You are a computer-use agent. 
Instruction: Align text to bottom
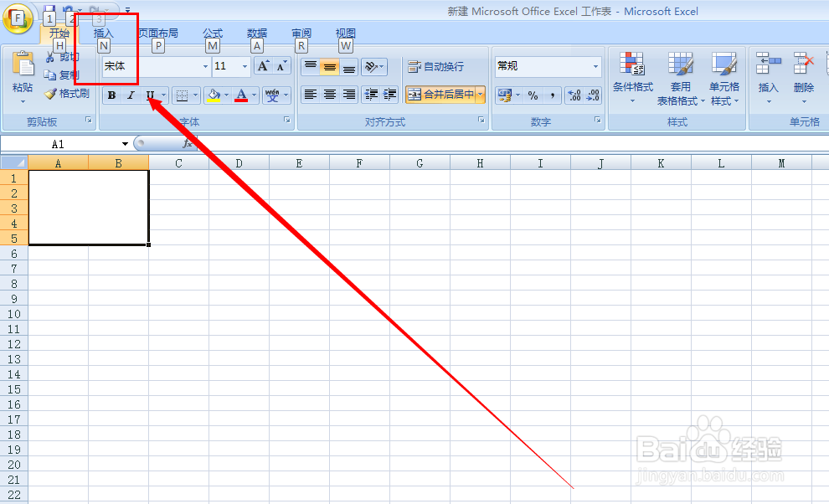348,67
